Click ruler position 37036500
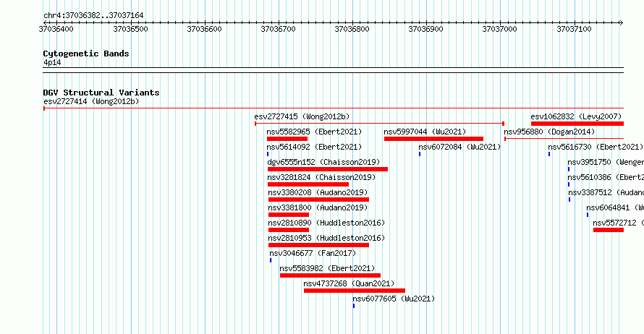 click(130, 29)
